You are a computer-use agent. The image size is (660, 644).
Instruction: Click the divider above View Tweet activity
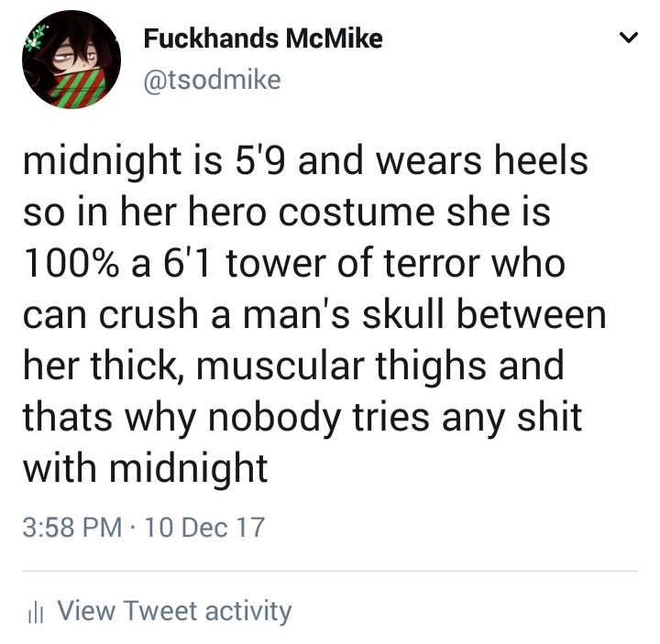pyautogui.click(x=330, y=572)
